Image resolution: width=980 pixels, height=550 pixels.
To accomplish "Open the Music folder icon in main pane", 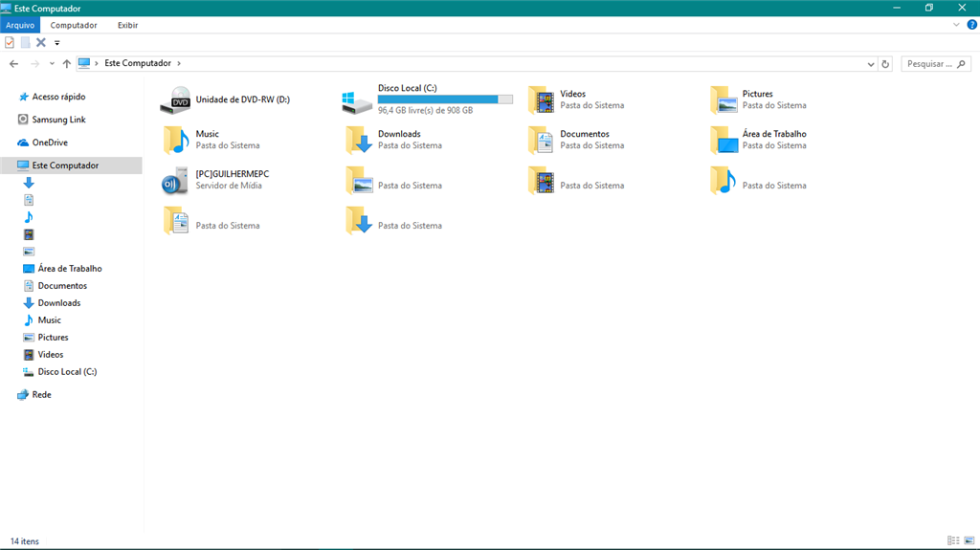I will click(176, 140).
